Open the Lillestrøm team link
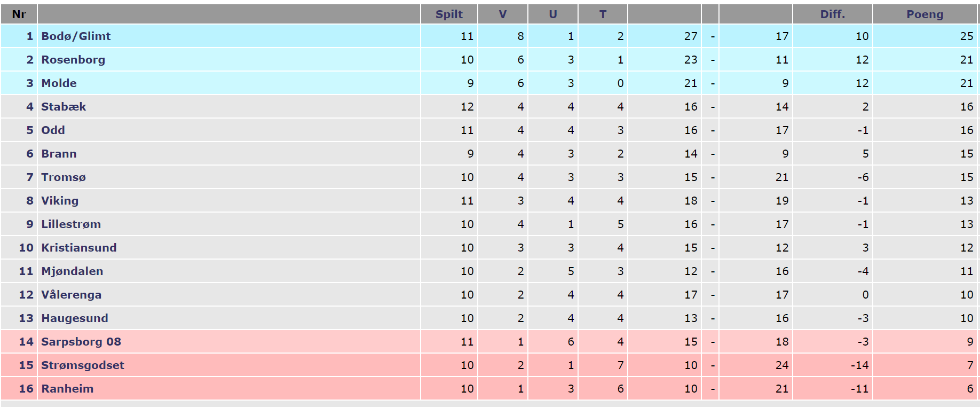This screenshot has height=407, width=980. click(71, 224)
